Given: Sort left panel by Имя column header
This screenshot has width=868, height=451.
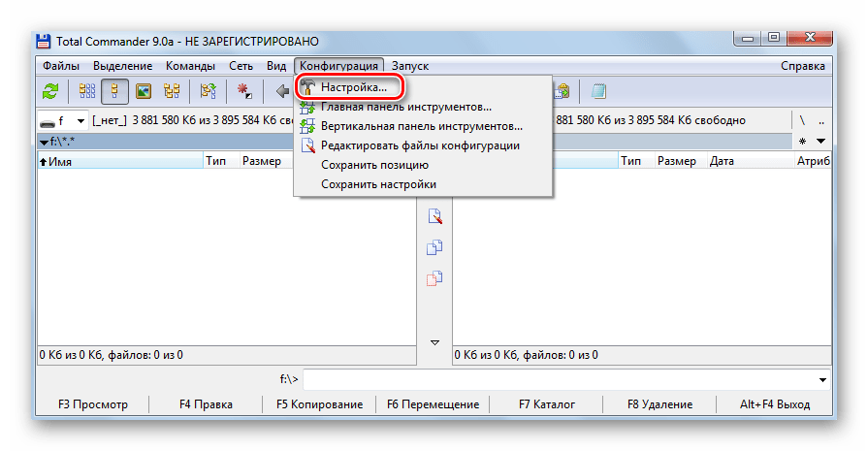Looking at the screenshot, I should coord(120,161).
